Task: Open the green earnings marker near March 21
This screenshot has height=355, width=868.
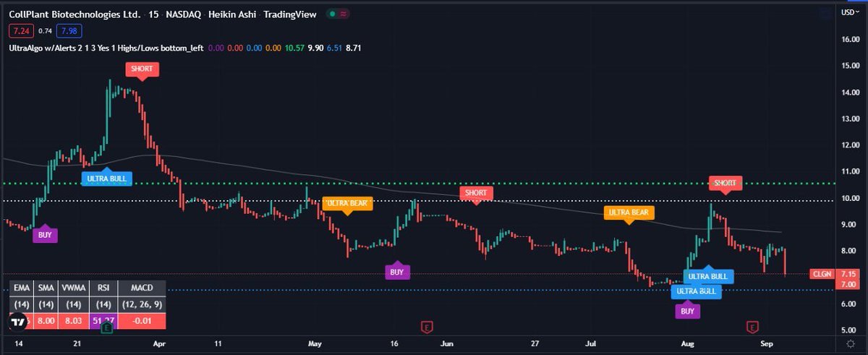Action: pos(106,327)
